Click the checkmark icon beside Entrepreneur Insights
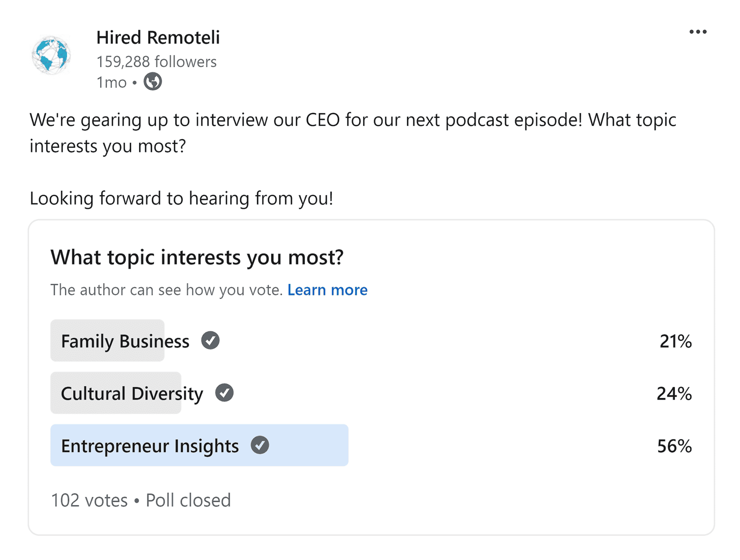Screen dimensions: 740x560 coord(260,445)
